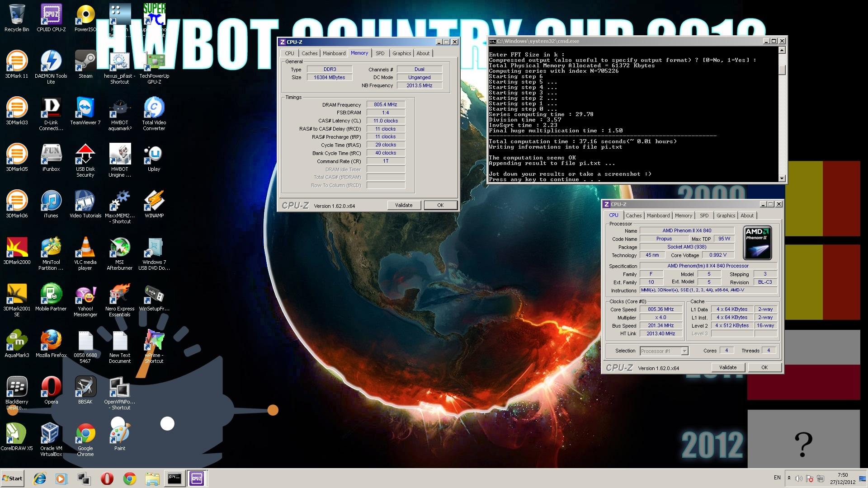
Task: Open the Paint desktop shortcut
Action: click(120, 437)
